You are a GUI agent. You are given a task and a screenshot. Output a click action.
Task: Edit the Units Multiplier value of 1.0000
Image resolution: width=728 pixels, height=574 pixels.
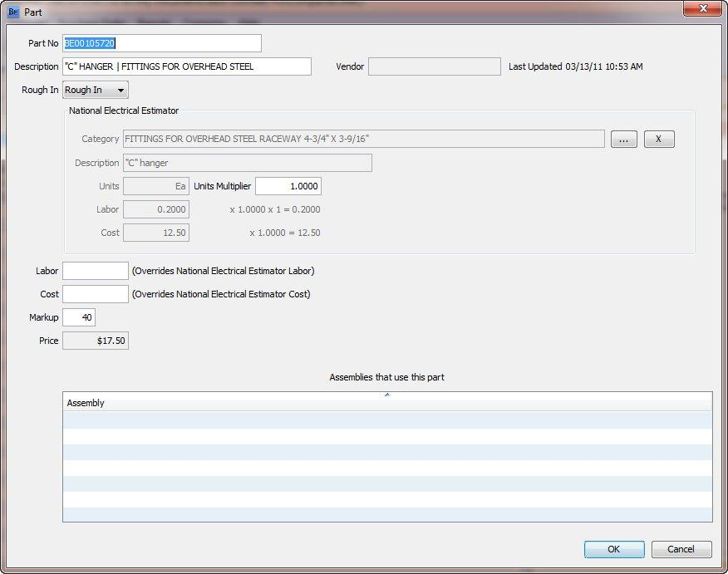pos(288,185)
